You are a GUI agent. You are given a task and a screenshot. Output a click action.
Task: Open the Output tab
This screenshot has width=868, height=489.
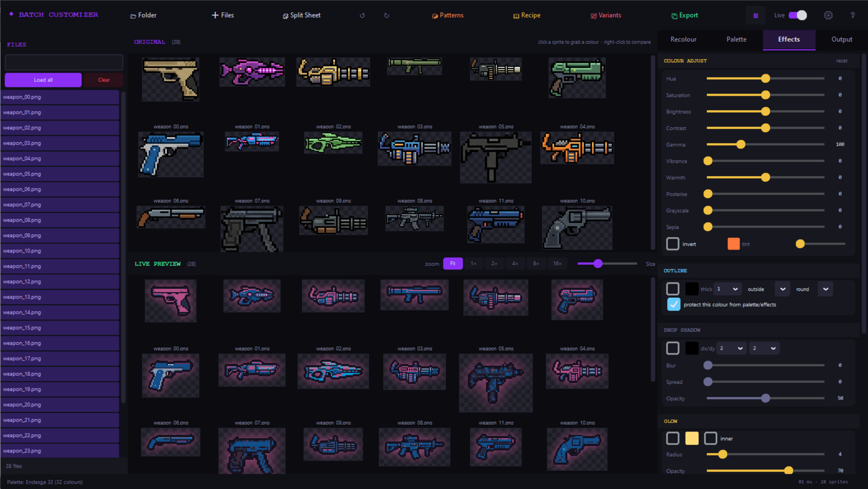(x=842, y=40)
